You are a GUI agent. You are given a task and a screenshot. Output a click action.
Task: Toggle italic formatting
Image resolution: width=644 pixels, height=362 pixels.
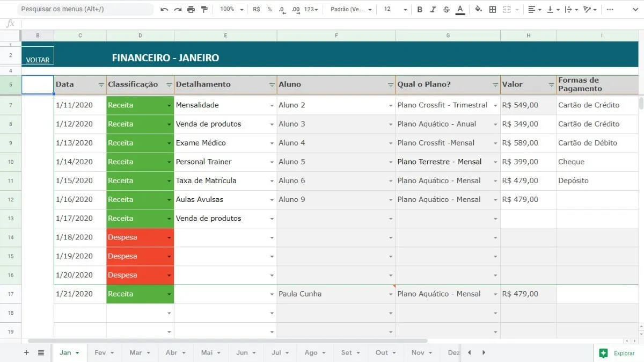point(433,10)
